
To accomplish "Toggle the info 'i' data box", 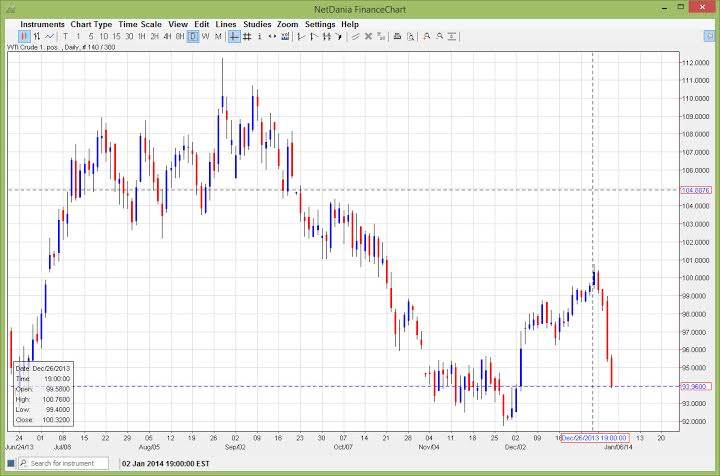I will pyautogui.click(x=259, y=36).
